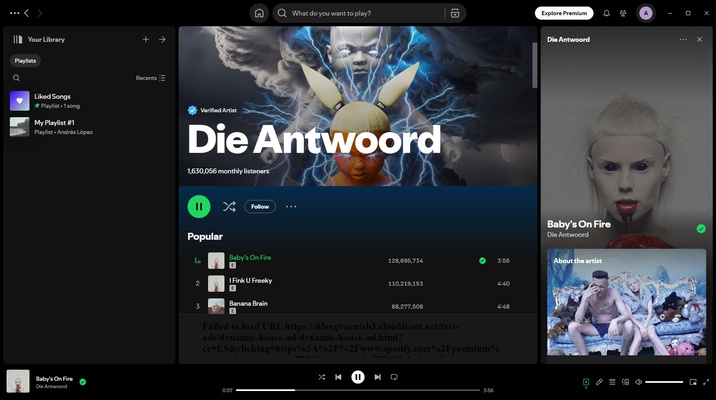This screenshot has width=716, height=400.
Task: Close the Now Playing side panel
Action: [x=700, y=39]
